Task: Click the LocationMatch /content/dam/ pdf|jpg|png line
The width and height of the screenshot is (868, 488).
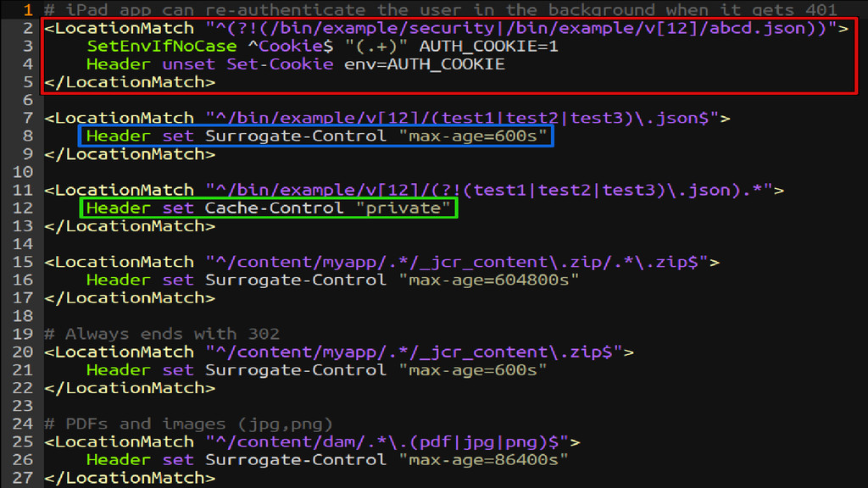Action: (312, 442)
